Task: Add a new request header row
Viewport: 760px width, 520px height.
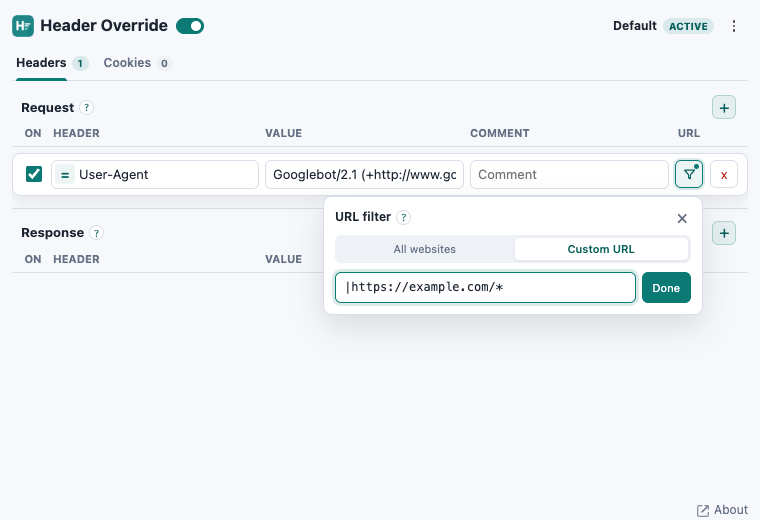Action: pyautogui.click(x=724, y=108)
